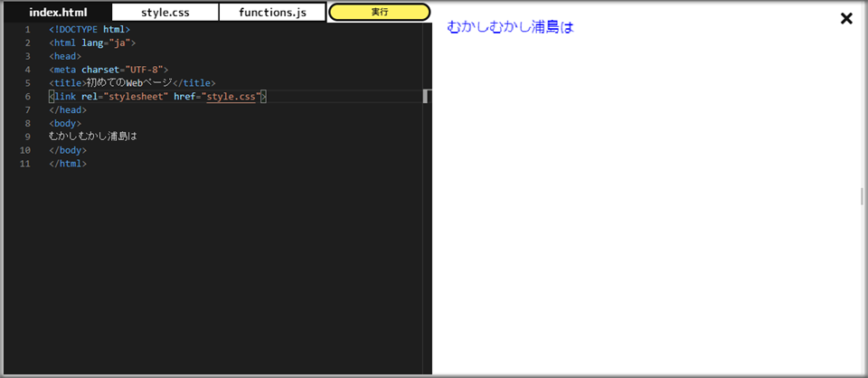
Task: Open the style.css tab
Action: pos(165,13)
